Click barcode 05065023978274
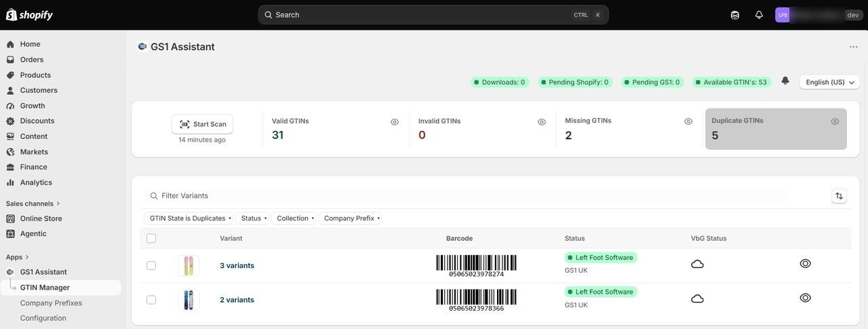Screen dimensions: 868x329 [x=476, y=266]
